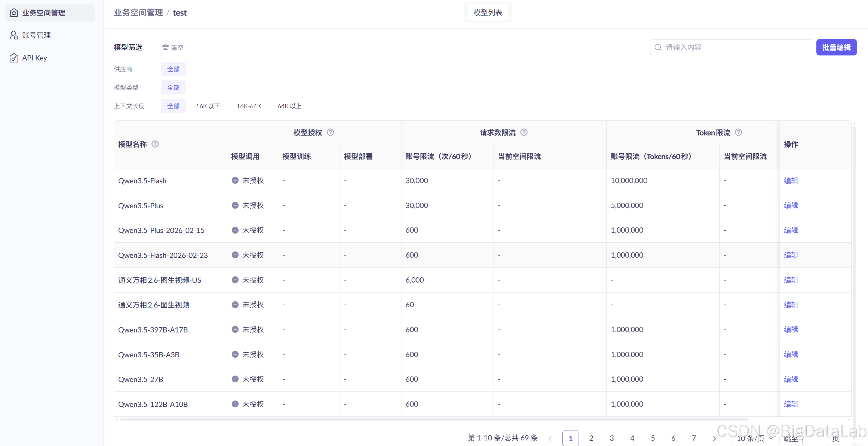Click the magnifier icon in the search box
The image size is (868, 446).
658,47
